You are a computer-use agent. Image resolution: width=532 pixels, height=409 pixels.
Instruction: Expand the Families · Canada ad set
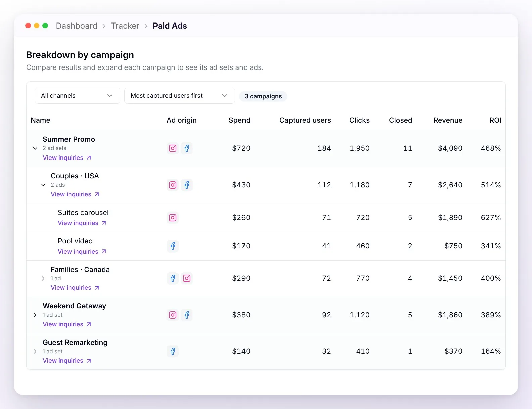43,278
